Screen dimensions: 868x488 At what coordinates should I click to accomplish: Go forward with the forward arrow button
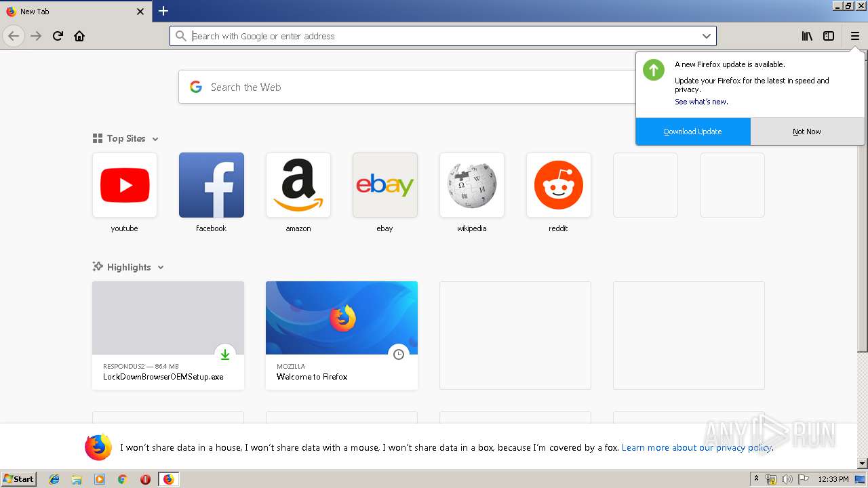tap(36, 36)
